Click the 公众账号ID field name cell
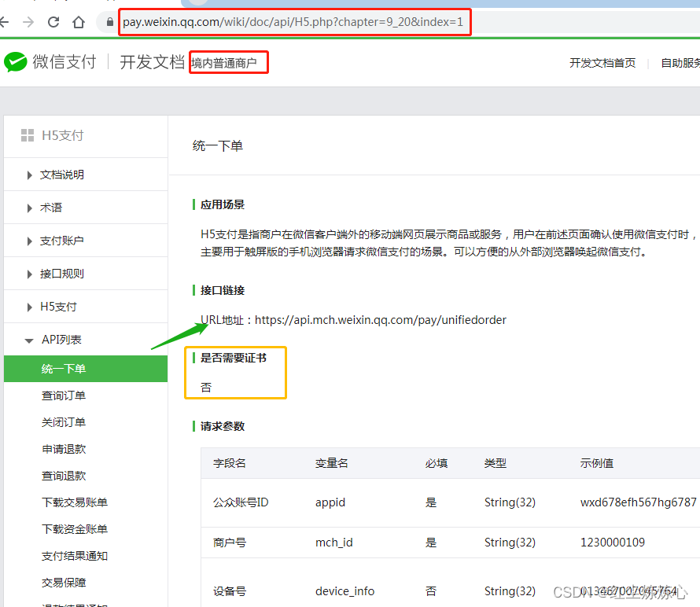700x607 pixels. point(241,502)
